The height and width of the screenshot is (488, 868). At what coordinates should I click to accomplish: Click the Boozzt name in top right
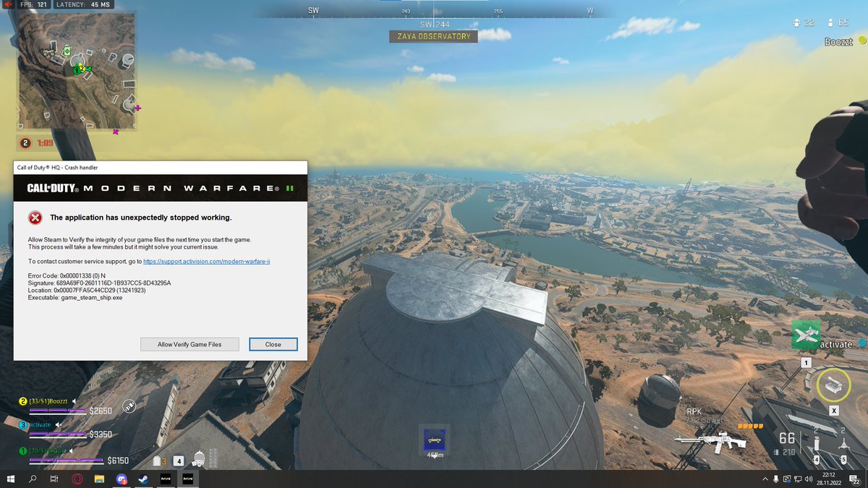tap(838, 42)
